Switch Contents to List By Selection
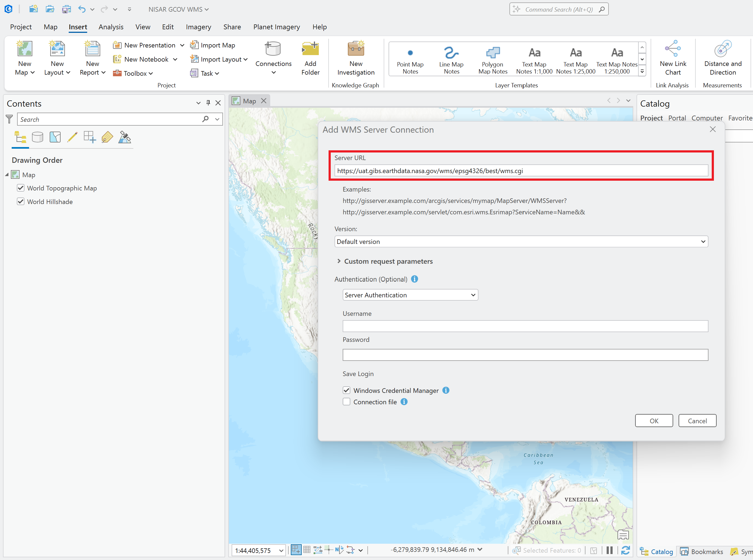 pos(55,137)
